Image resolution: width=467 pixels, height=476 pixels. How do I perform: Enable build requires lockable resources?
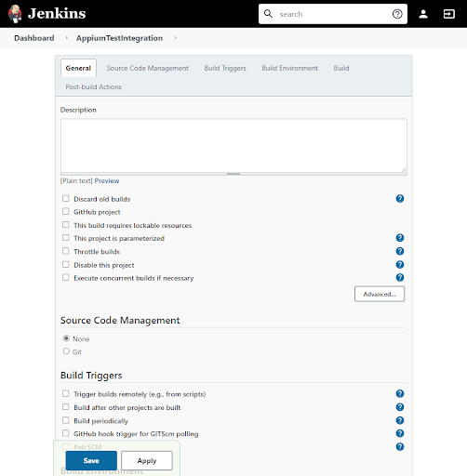coord(65,225)
